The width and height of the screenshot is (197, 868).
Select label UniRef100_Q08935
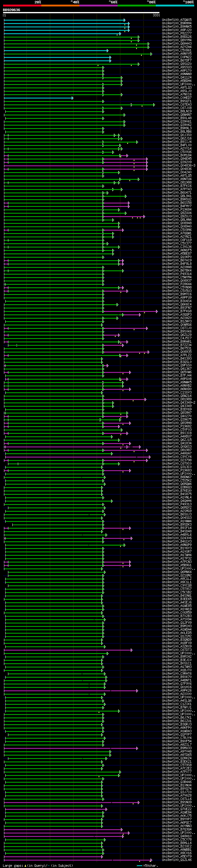pyautogui.click(x=177, y=352)
